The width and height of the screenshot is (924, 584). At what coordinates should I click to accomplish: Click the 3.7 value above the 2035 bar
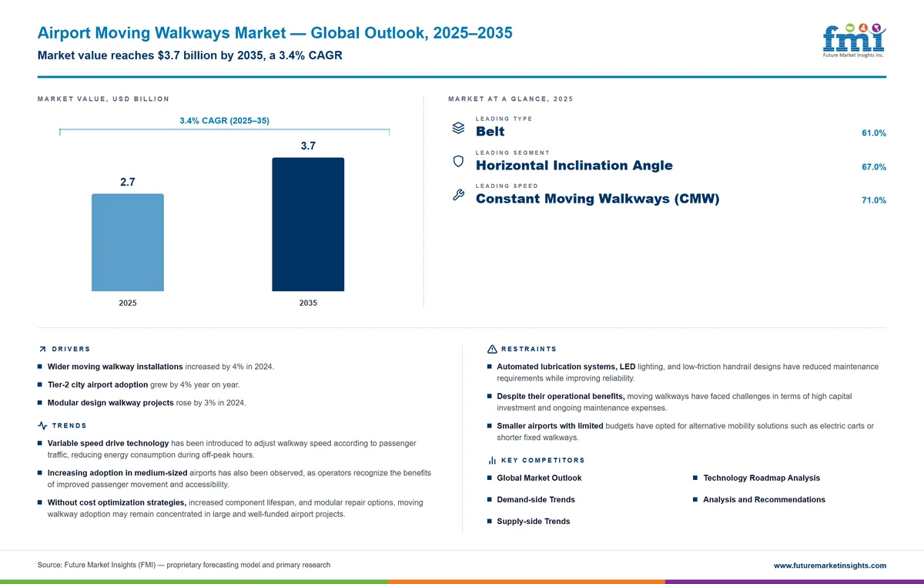point(308,146)
